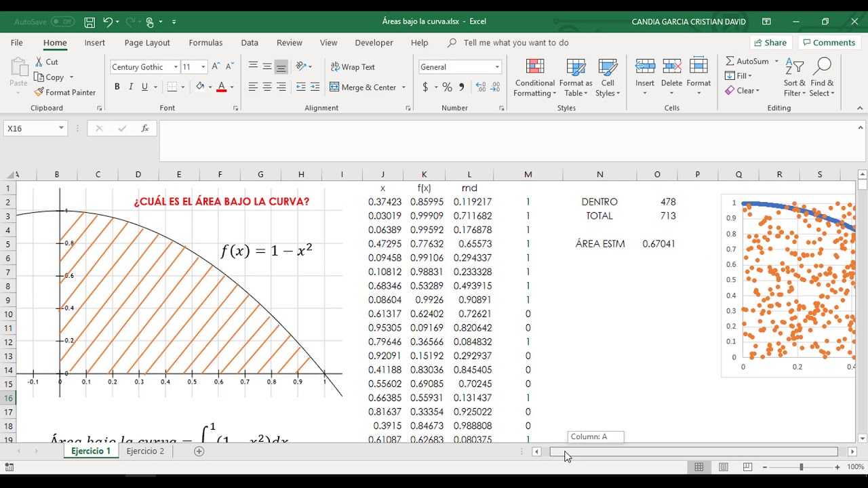
Task: Switch to the Ejercicio 2 sheet
Action: (x=145, y=451)
